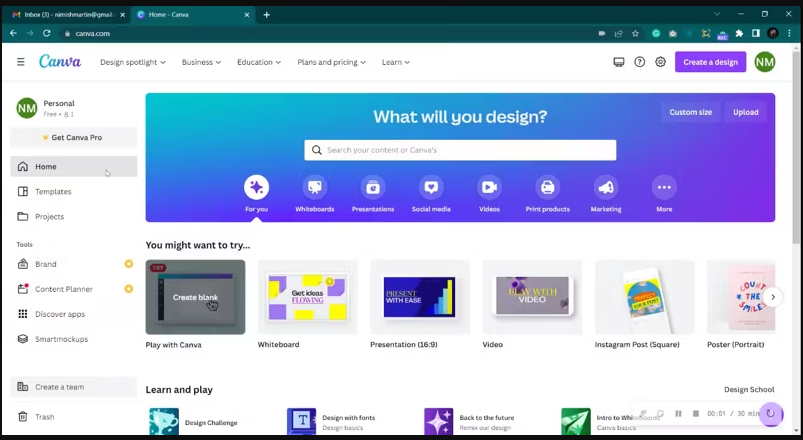Open Templates in sidebar
The image size is (803, 440).
[73, 192]
